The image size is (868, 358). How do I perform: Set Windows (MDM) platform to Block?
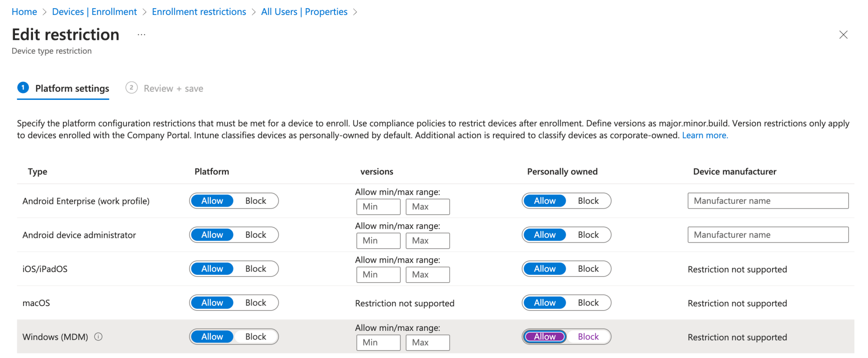(255, 336)
